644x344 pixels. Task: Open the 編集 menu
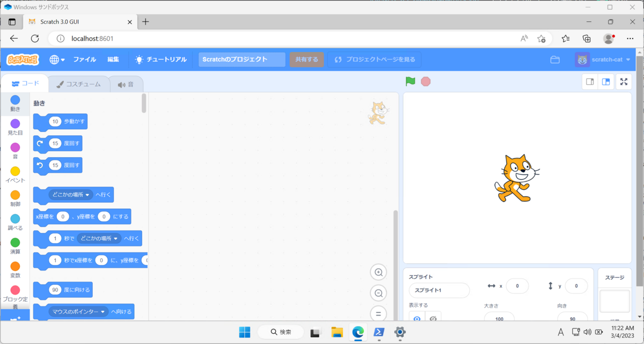pos(113,60)
